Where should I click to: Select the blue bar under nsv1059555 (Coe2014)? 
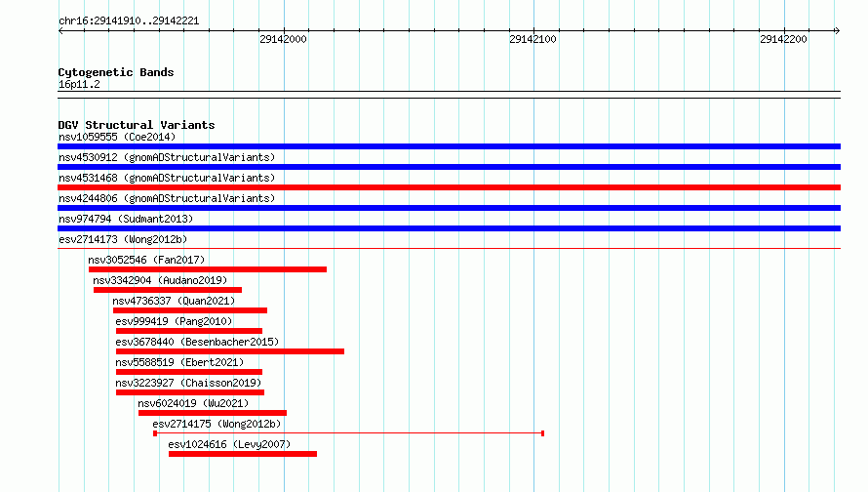449,146
